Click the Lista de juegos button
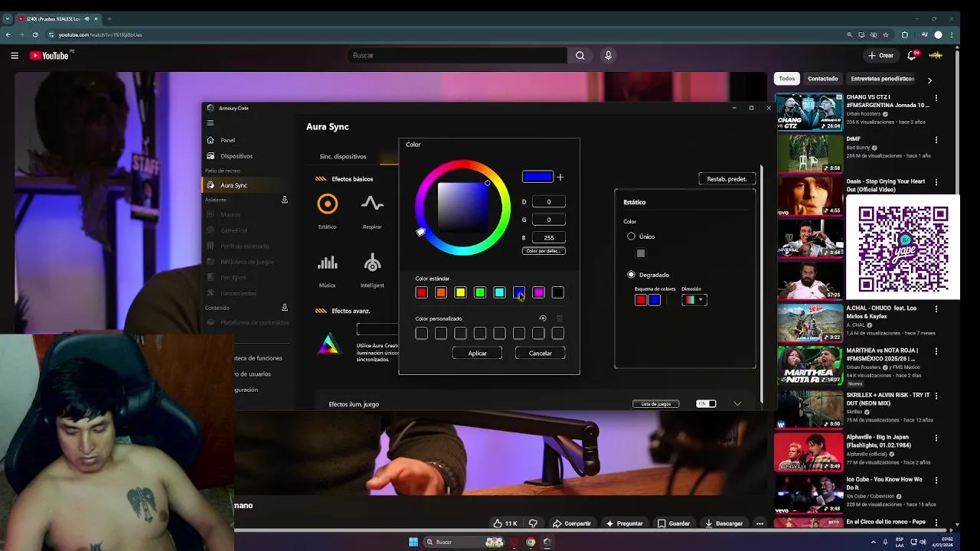The width and height of the screenshot is (980, 551). [x=656, y=403]
